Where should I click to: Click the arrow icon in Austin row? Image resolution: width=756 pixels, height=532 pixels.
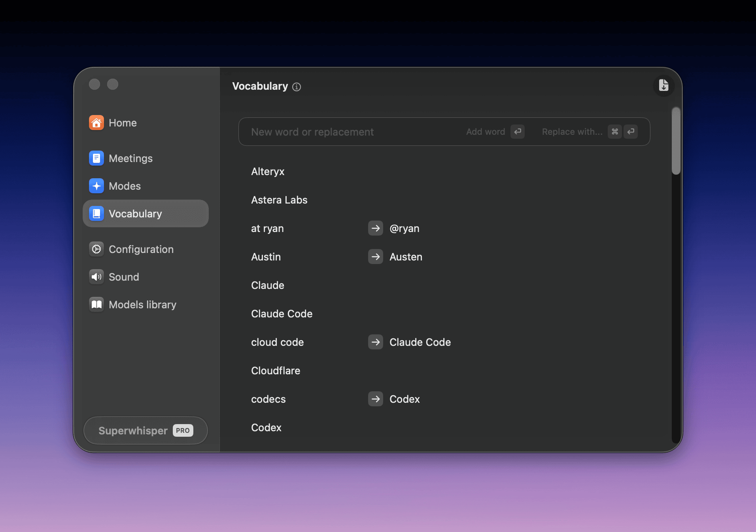tap(376, 257)
